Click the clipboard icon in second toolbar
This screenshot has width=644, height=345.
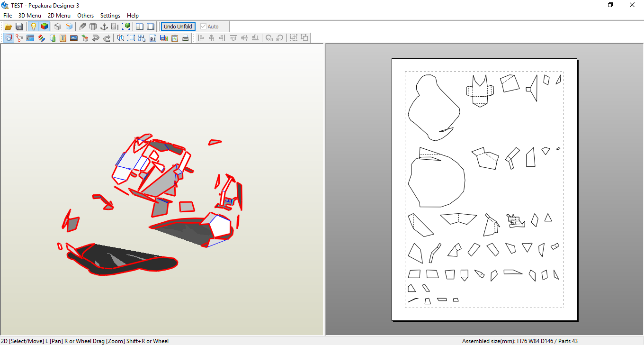(x=175, y=38)
